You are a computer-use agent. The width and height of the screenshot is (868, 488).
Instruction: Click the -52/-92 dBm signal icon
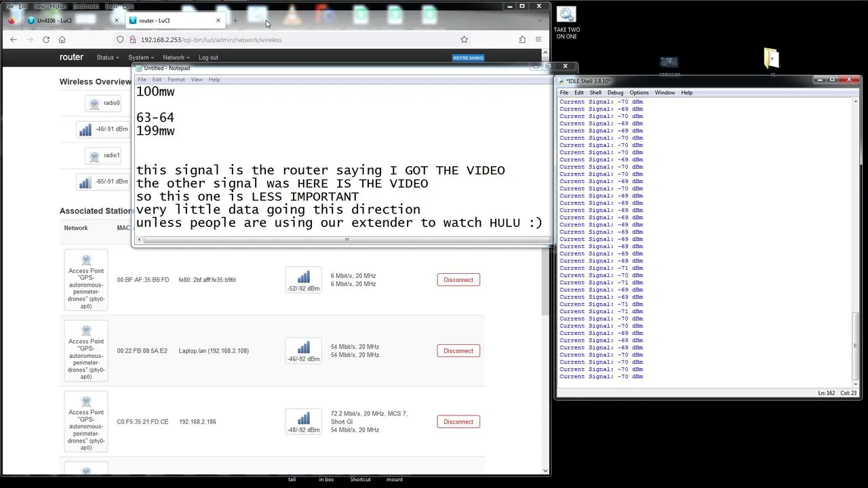coord(303,280)
